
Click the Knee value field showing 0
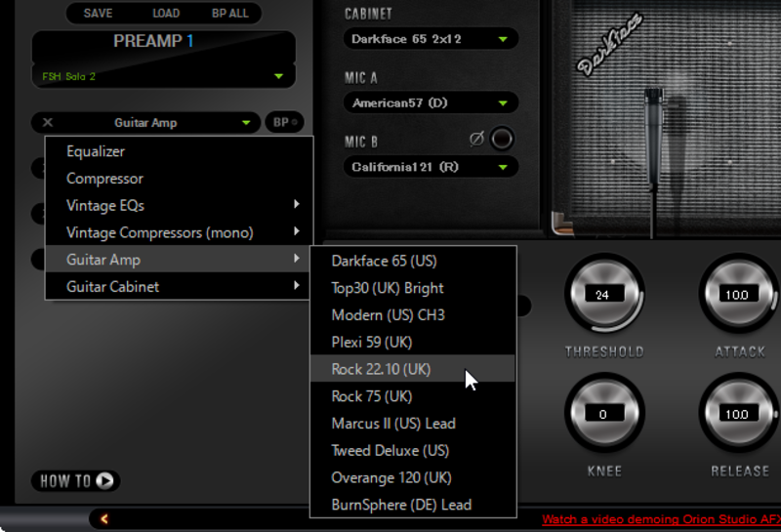604,414
